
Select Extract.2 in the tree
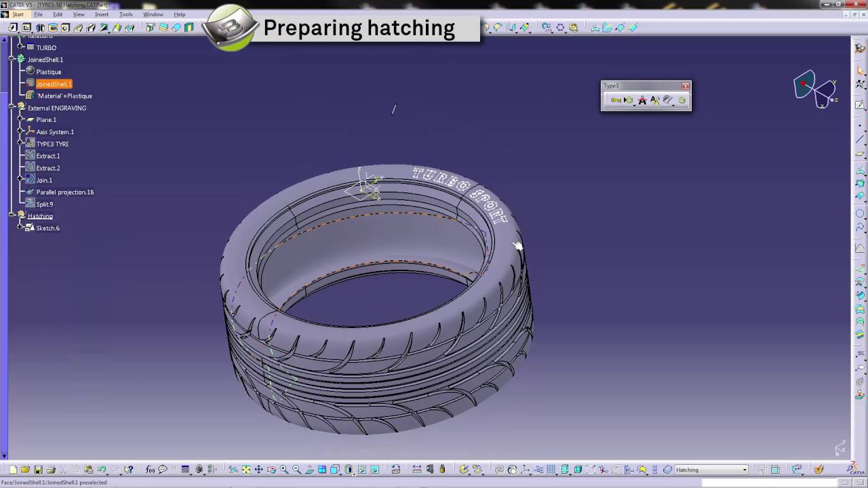pyautogui.click(x=48, y=168)
